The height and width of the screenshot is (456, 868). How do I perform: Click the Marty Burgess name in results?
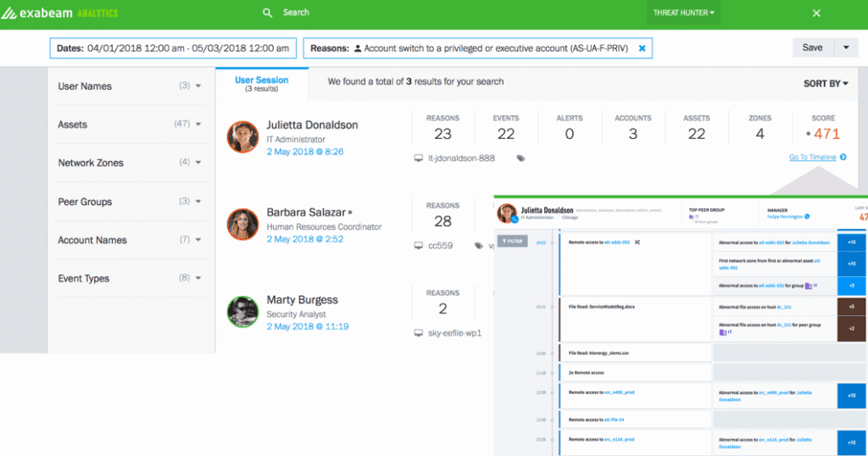coord(303,300)
